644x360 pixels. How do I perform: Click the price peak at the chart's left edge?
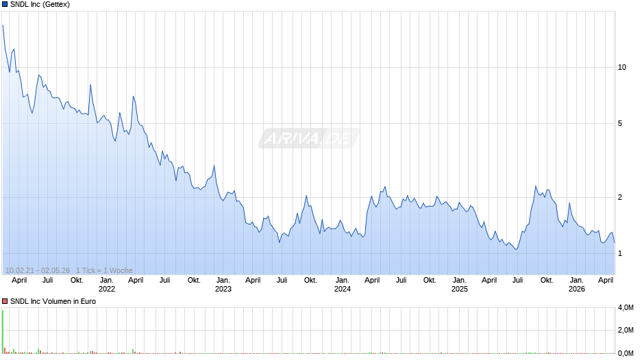[x=3, y=25]
